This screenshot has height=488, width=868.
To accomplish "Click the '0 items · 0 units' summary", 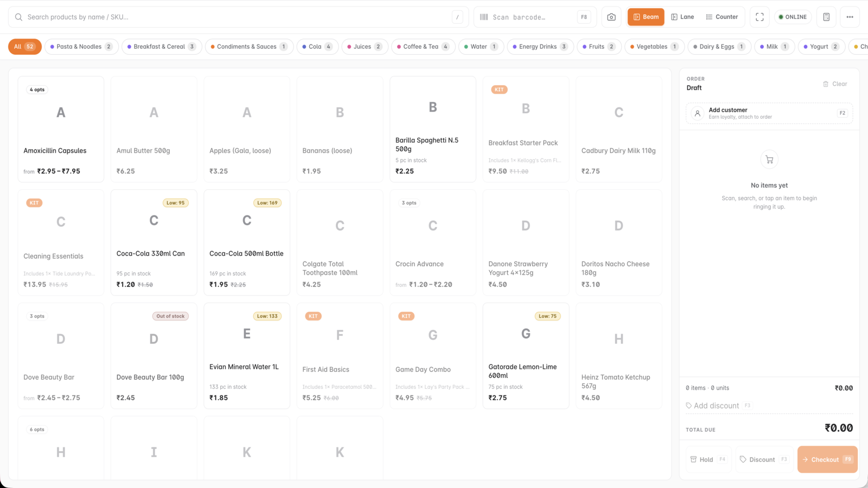I will 707,388.
